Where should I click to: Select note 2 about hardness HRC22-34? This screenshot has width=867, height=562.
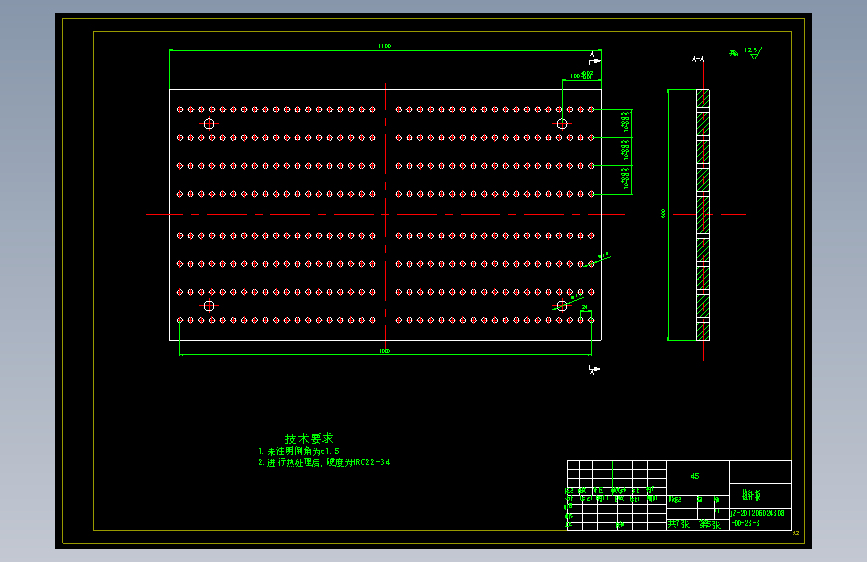pos(324,462)
